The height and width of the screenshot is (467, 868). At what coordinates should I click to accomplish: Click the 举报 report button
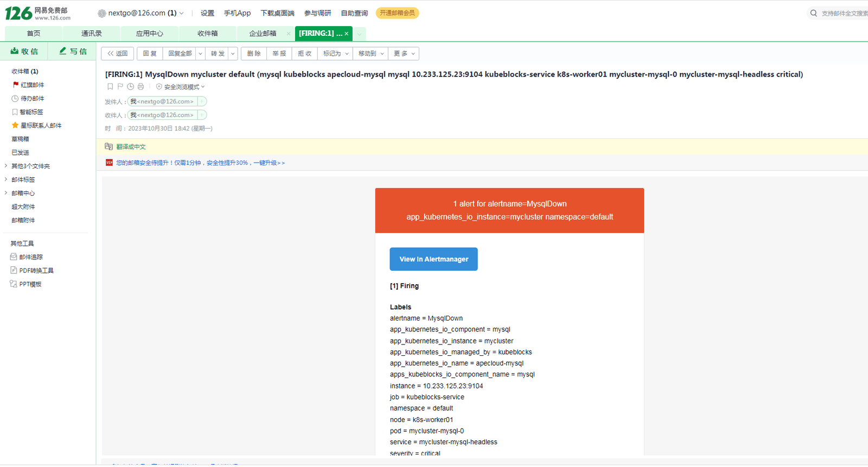click(x=279, y=54)
